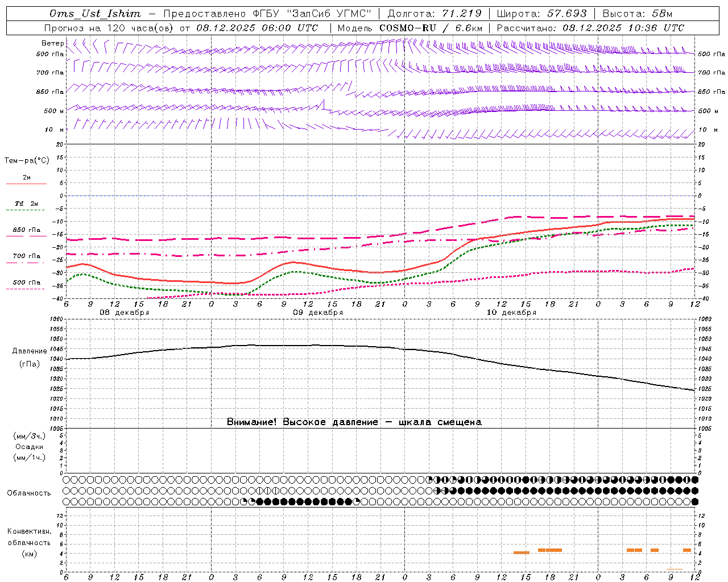Click the 'Модель COSMO-RU / 6.6км' label
Viewport: 728px width, 582px height.
click(x=410, y=28)
